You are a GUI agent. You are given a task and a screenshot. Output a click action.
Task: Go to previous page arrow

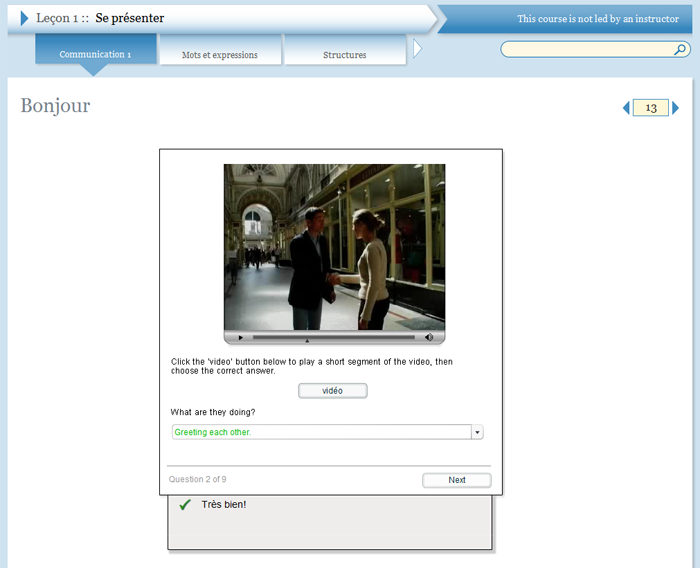(x=626, y=108)
